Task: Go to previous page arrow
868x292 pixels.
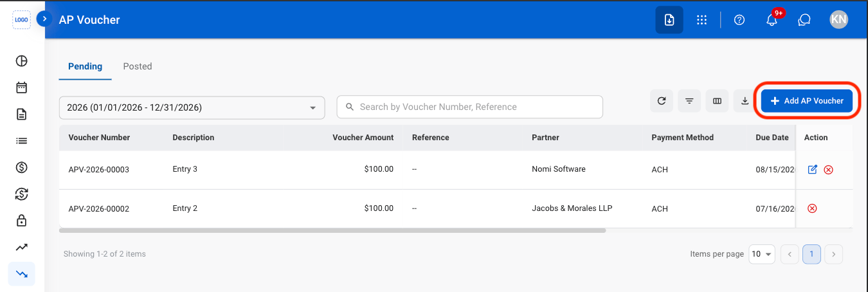Action: (790, 254)
